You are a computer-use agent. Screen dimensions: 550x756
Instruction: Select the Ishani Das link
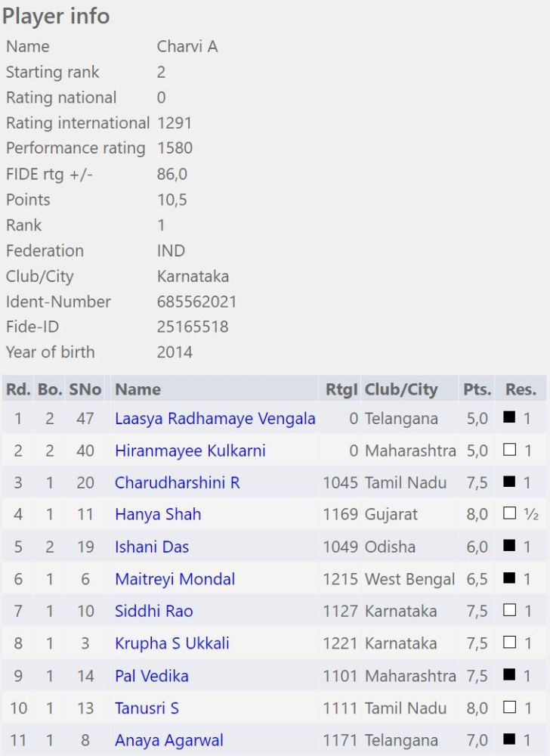pos(152,547)
